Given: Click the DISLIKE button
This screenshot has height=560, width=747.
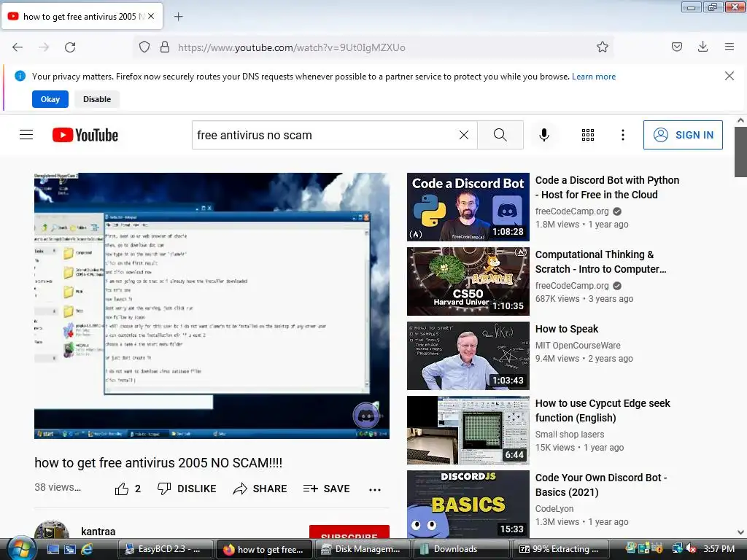Looking at the screenshot, I should [187, 489].
